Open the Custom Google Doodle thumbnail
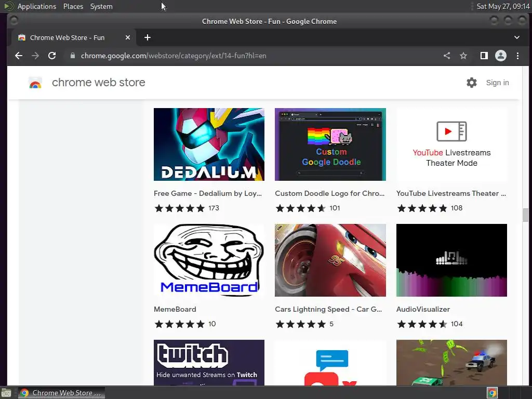This screenshot has width=532, height=399. click(x=330, y=144)
